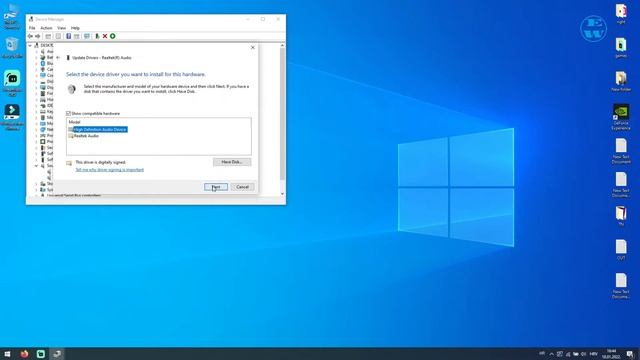Open the Recycle Bin desktop icon
This screenshot has height=360, width=640.
(12, 48)
